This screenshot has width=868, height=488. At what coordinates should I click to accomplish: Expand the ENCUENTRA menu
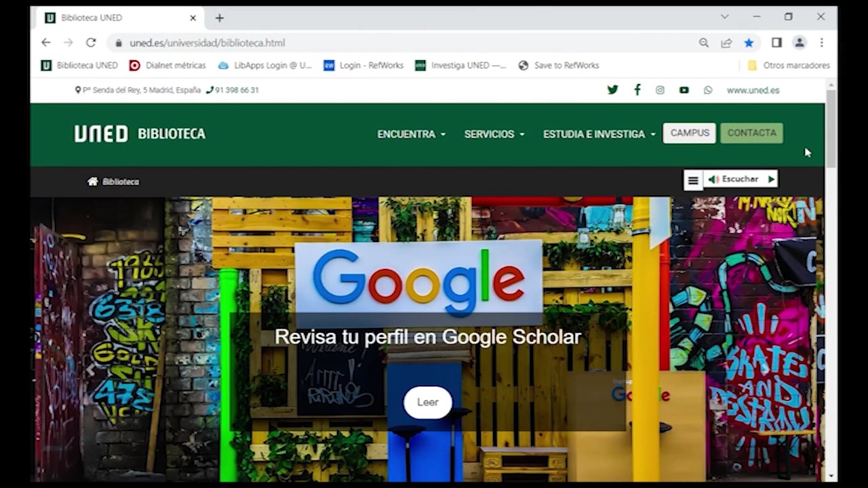[x=411, y=134]
